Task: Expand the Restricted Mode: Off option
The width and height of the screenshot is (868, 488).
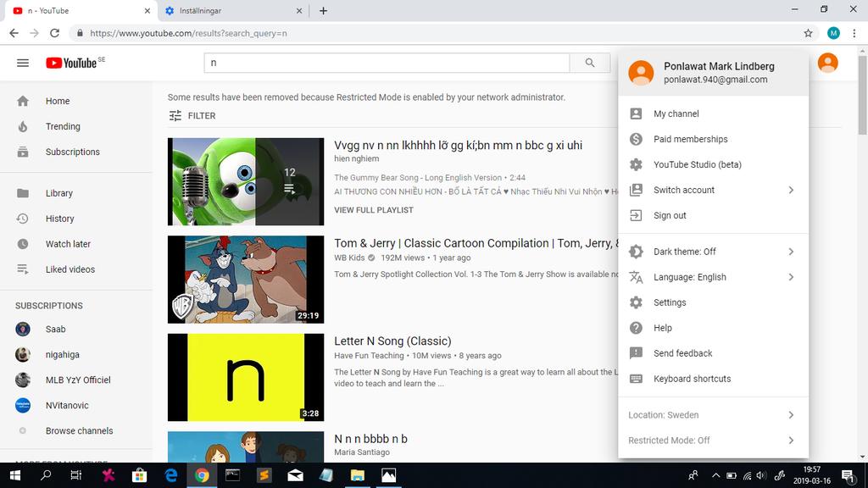Action: click(x=713, y=441)
